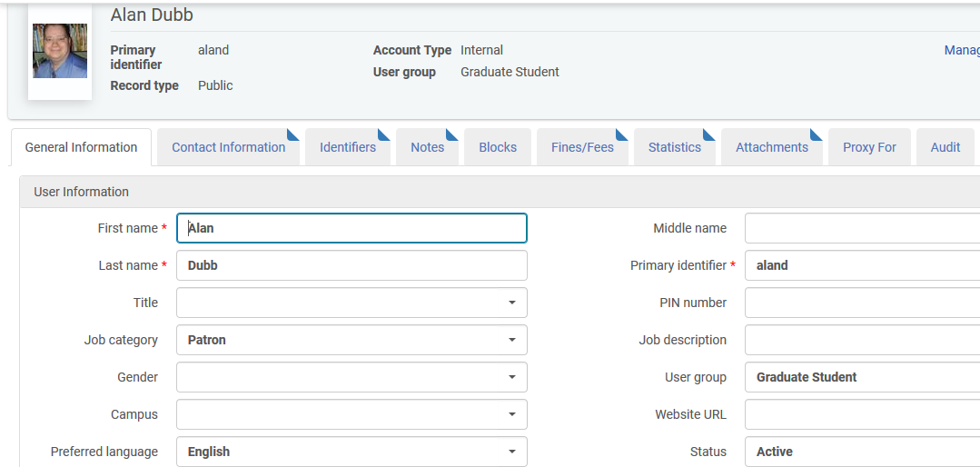Switch to the Attachments tab
The height and width of the screenshot is (467, 980).
(x=771, y=147)
